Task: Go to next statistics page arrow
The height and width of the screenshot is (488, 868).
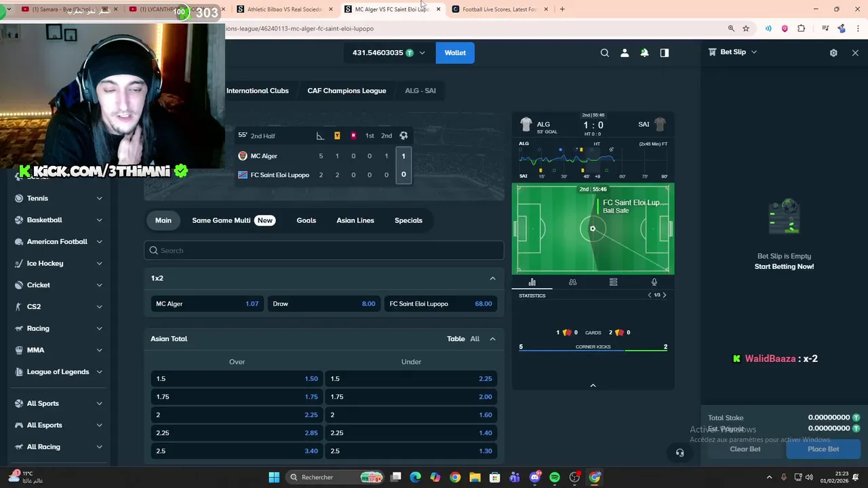Action: (x=664, y=296)
